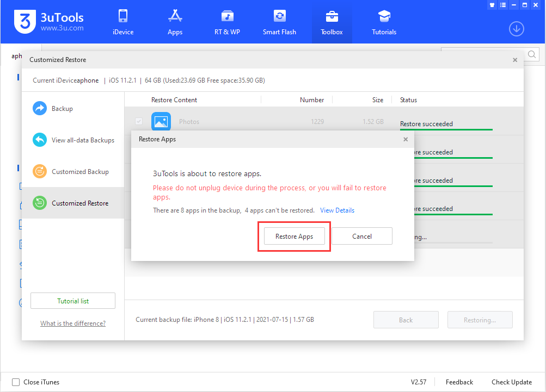Cancel the Restore Apps dialog
Image resolution: width=546 pixels, height=392 pixels.
[x=361, y=236]
